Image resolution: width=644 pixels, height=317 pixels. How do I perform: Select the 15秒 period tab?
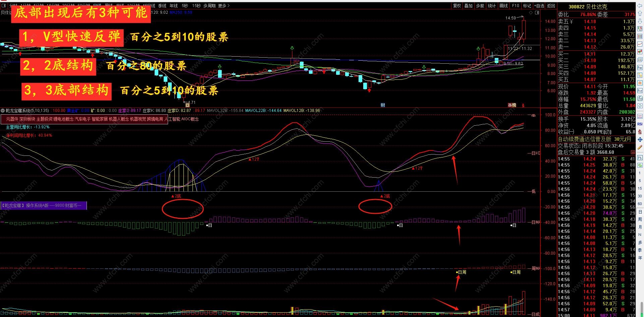pos(197,6)
